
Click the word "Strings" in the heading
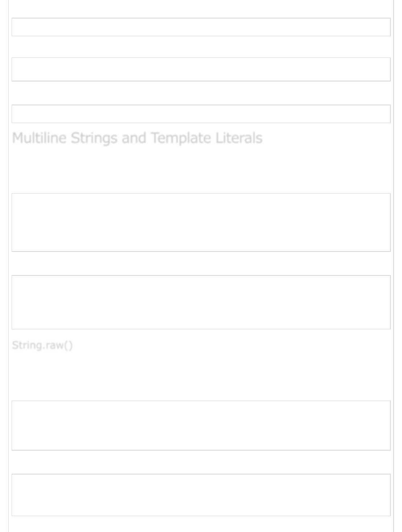94,138
